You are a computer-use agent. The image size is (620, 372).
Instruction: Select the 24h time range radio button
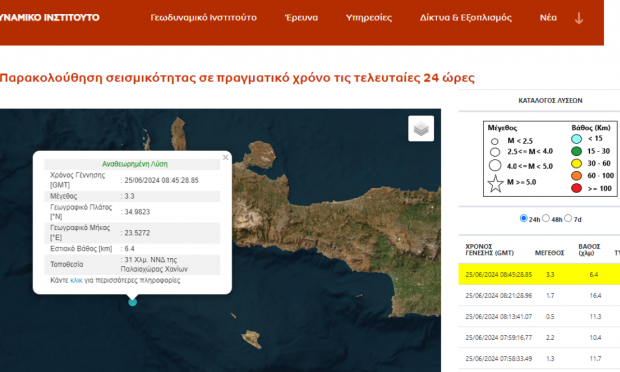(x=524, y=218)
